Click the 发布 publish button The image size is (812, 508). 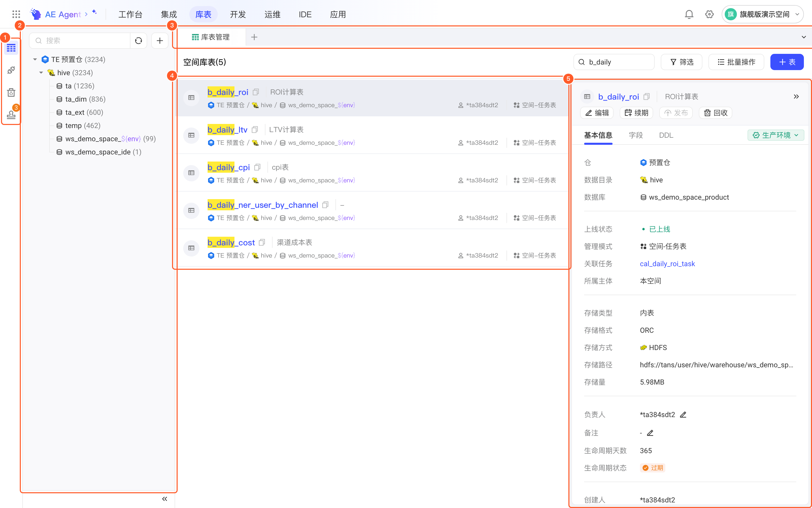click(676, 113)
